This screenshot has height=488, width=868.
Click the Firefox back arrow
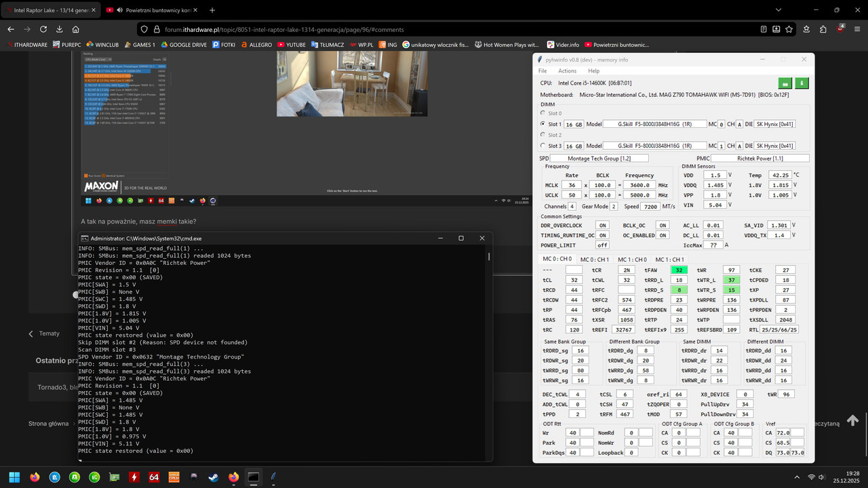(x=11, y=29)
